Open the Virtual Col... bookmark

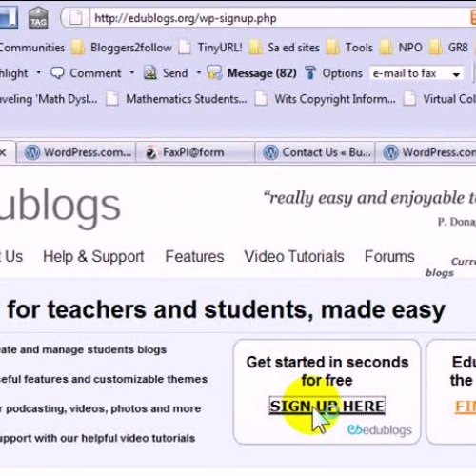(440, 99)
